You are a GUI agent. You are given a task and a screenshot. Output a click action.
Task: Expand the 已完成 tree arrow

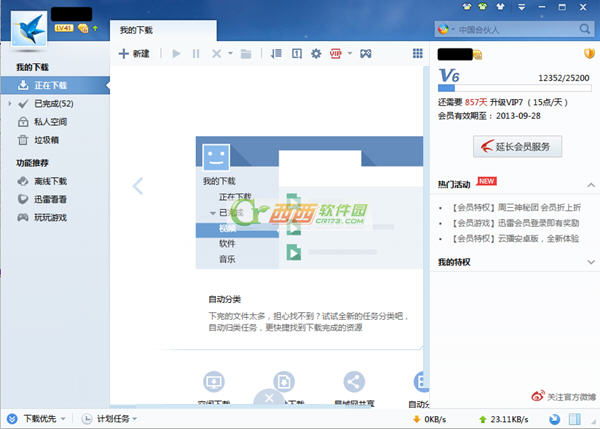coord(10,103)
